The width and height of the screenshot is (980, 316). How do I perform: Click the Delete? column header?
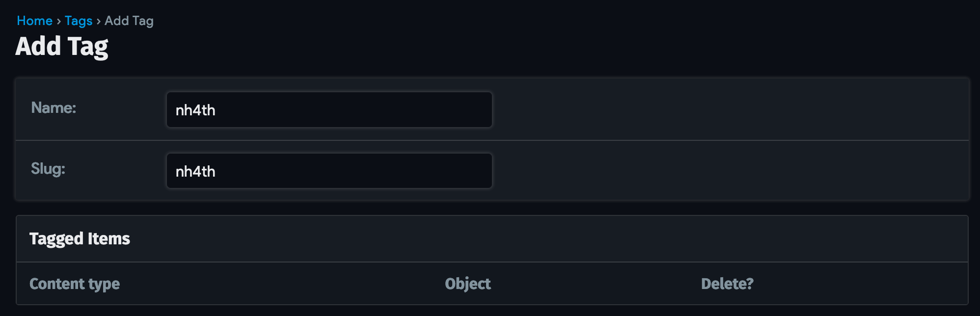726,284
